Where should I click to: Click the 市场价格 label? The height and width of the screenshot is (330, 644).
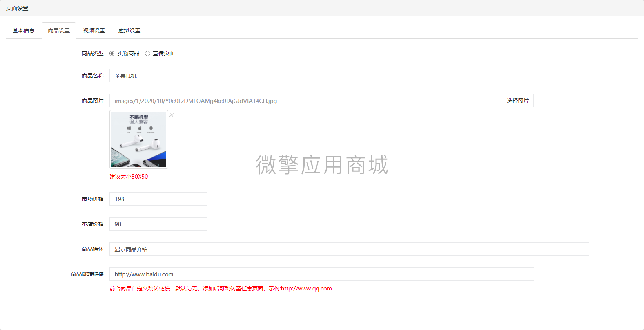[93, 199]
